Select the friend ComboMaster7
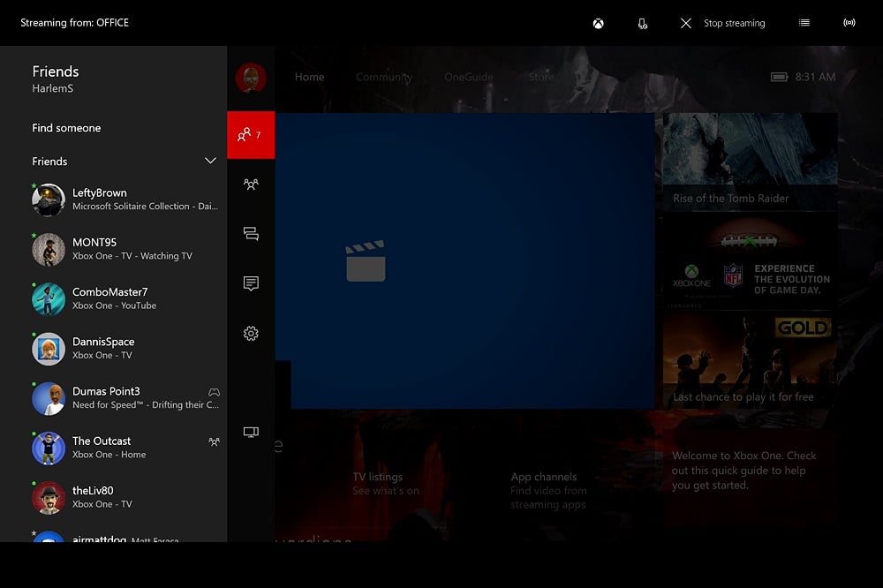Screen dimensions: 883x588 pos(125,298)
